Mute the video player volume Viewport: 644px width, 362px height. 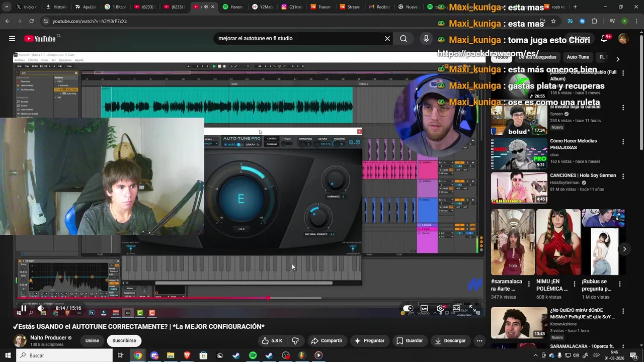41,308
